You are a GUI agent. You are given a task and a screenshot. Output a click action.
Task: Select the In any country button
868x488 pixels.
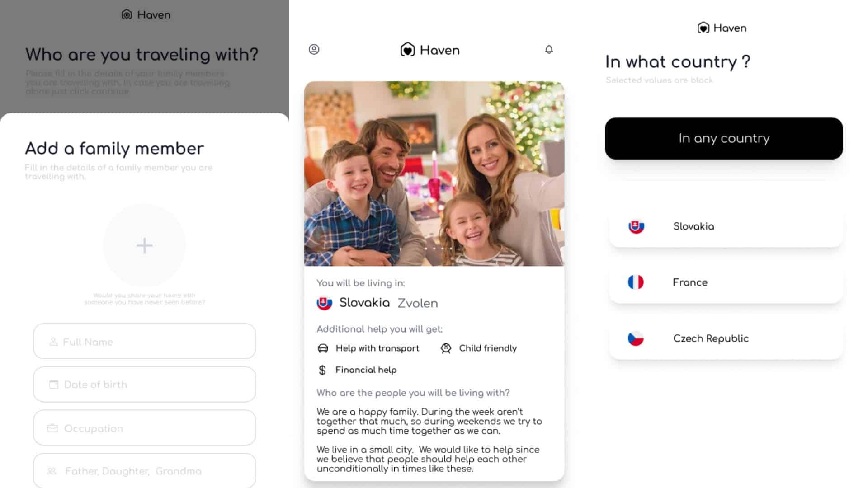(724, 138)
